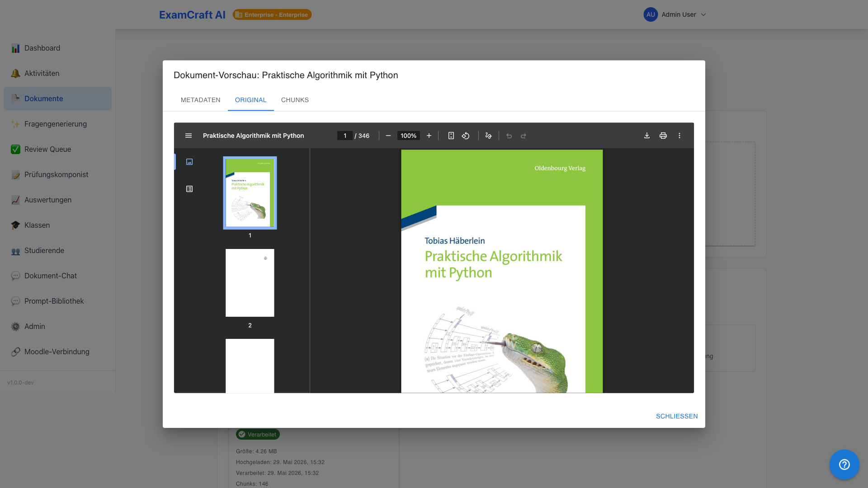
Task: Open the PDF more actions menu
Action: click(x=679, y=136)
